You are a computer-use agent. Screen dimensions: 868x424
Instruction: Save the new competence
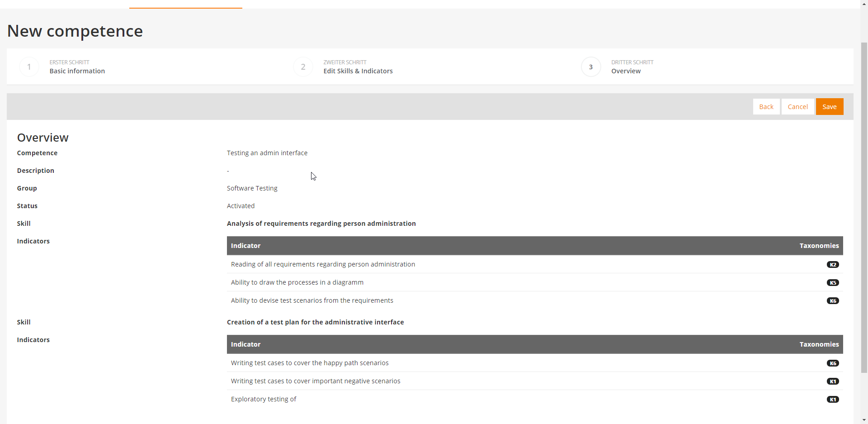coord(829,107)
